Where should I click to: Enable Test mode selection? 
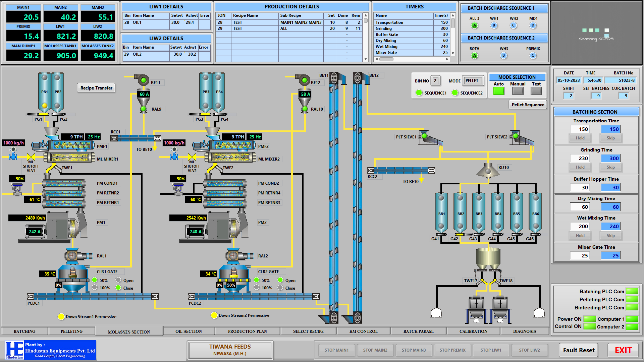pos(536,91)
